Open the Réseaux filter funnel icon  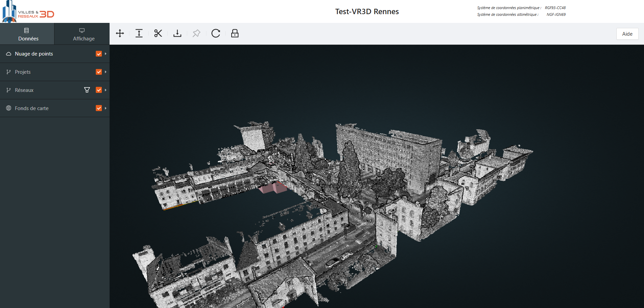tap(87, 90)
